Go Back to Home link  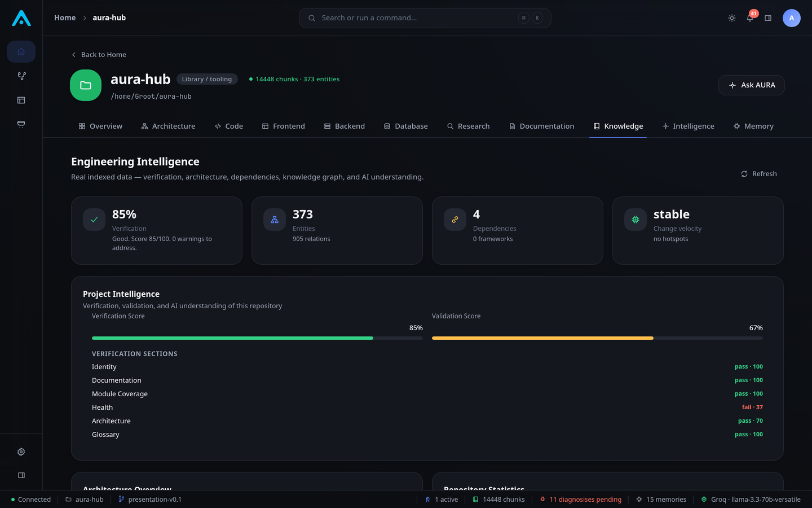99,55
